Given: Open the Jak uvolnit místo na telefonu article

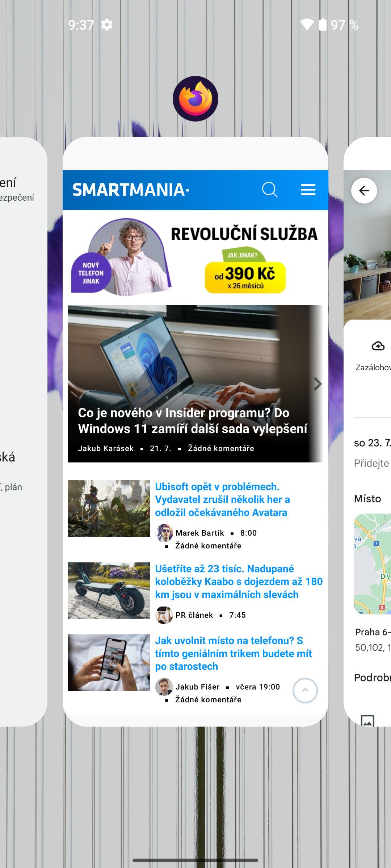Looking at the screenshot, I should pos(234,654).
